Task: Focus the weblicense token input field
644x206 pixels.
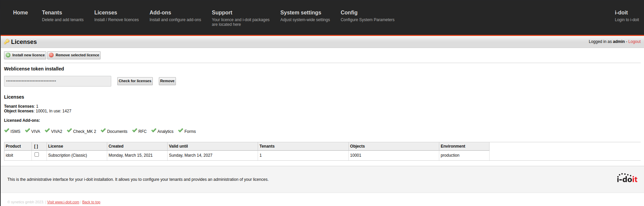Action: [58, 81]
